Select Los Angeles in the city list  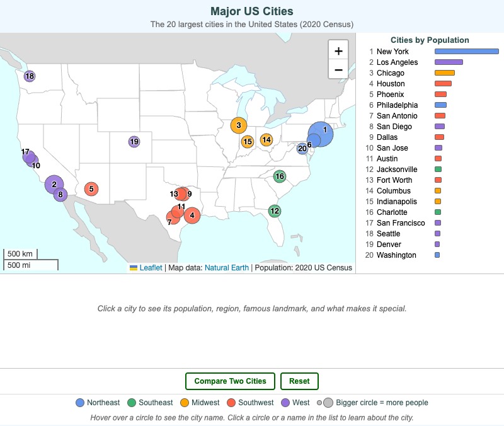(x=432, y=62)
